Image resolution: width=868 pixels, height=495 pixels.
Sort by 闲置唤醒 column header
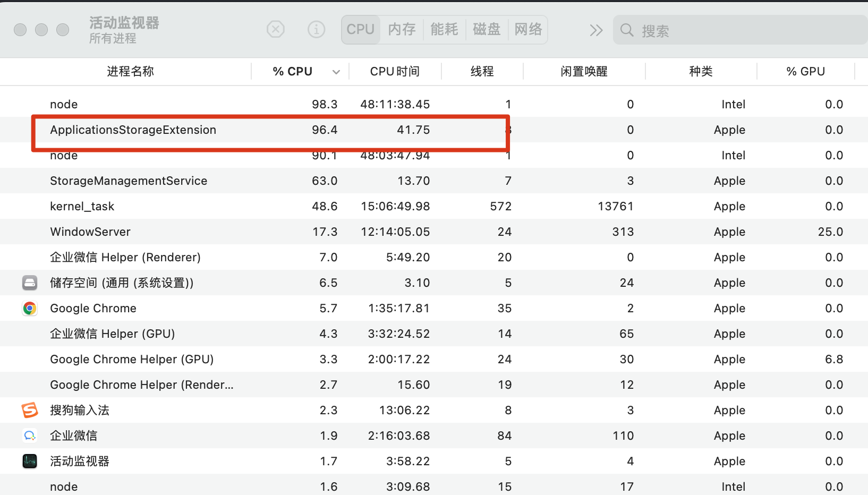click(584, 72)
